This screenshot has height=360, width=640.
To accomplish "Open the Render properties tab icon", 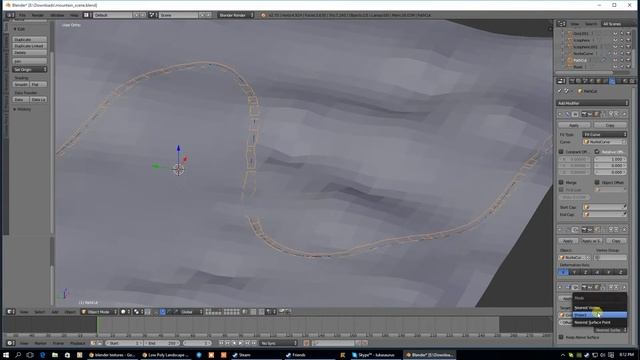I will [572, 81].
